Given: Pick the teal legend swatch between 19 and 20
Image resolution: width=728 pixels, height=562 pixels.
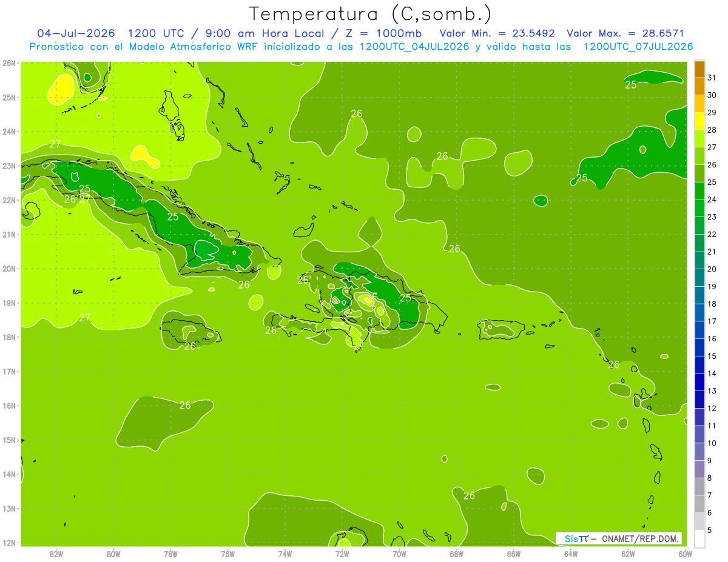Looking at the screenshot, I should click(x=700, y=278).
